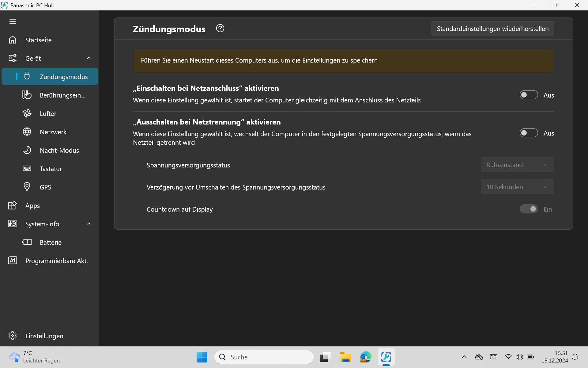The image size is (588, 368).
Task: Toggle "Ausschalten bei Netztrennung" switch
Action: 529,133
